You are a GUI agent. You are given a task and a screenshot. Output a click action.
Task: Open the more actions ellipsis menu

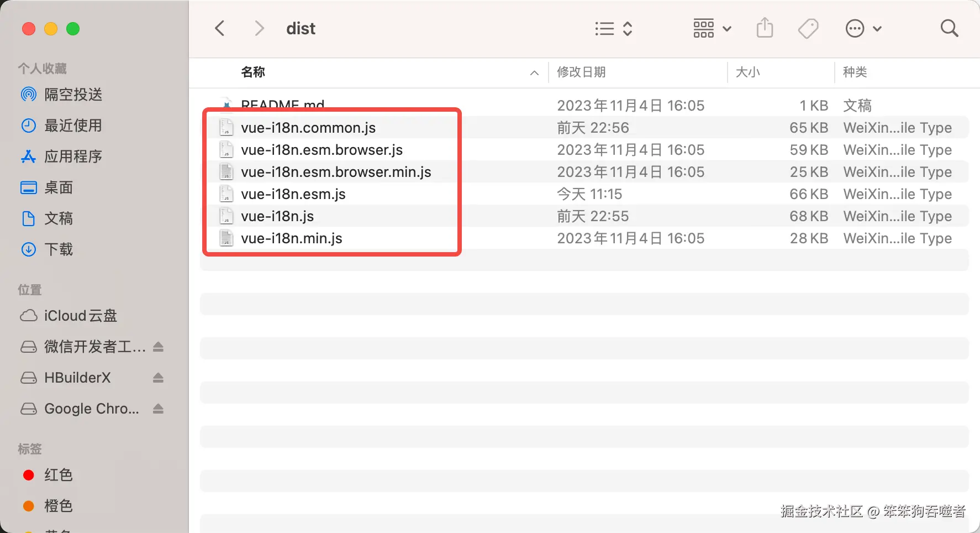[863, 28]
